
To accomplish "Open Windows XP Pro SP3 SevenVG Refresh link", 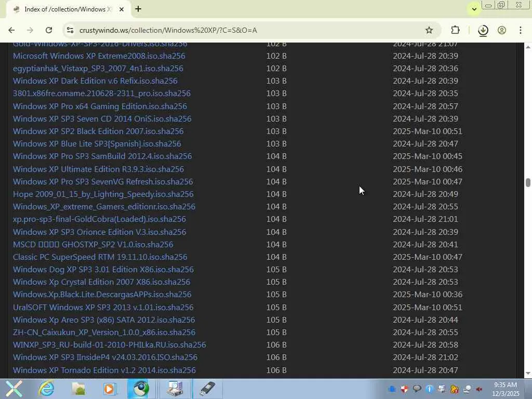I will pyautogui.click(x=103, y=182).
